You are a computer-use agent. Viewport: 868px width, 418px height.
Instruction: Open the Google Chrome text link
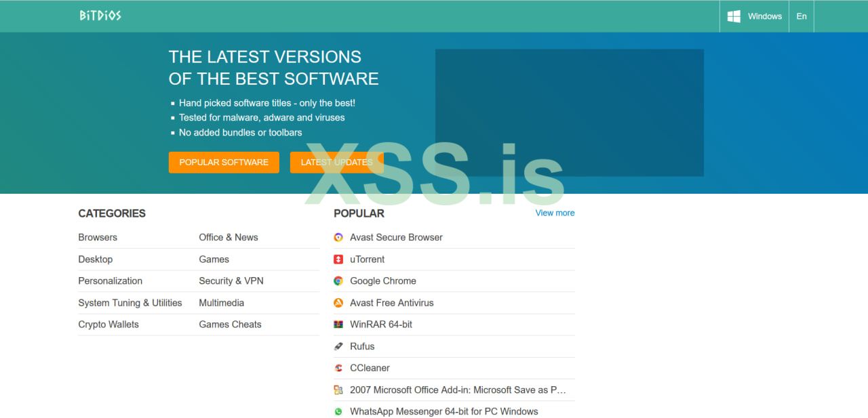[383, 280]
